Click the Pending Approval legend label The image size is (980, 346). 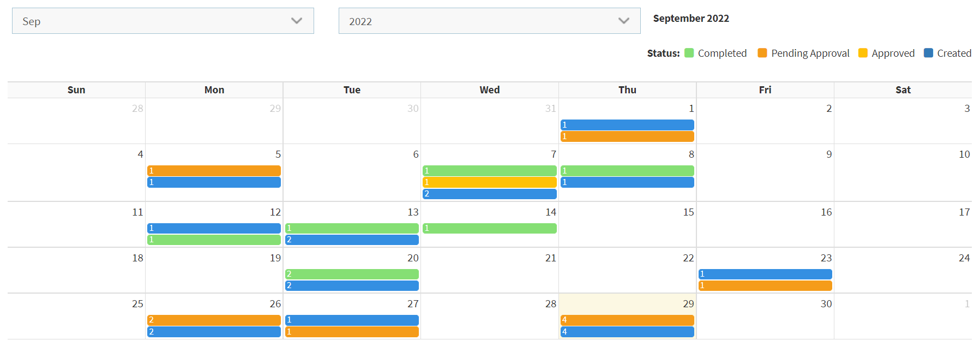(810, 53)
